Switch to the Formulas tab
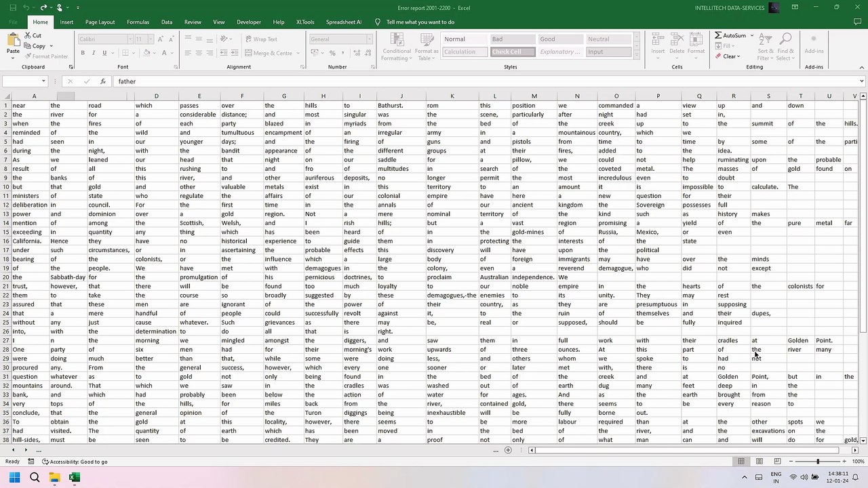868x488 pixels. point(138,22)
